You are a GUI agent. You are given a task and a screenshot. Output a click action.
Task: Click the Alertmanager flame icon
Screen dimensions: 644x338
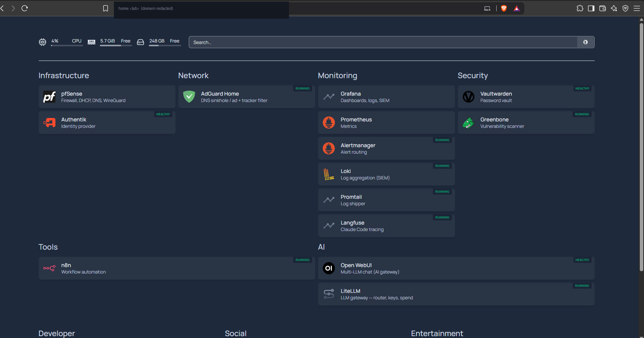pyautogui.click(x=329, y=148)
